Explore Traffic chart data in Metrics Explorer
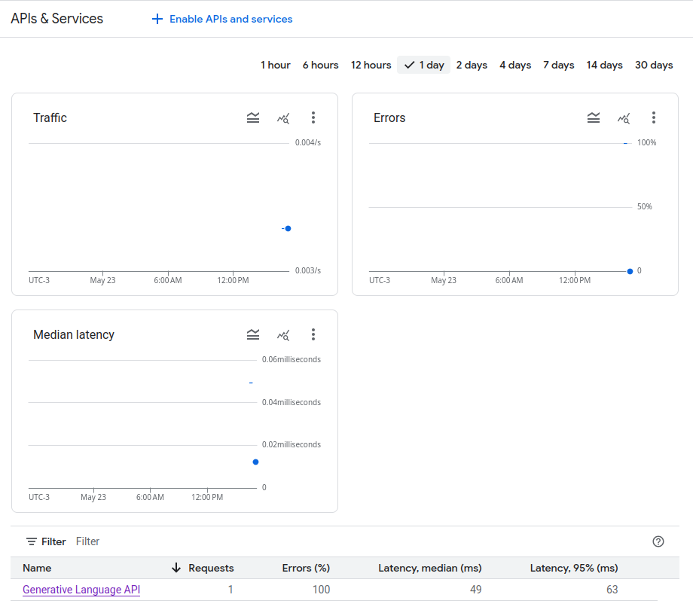The image size is (693, 616). (x=283, y=118)
